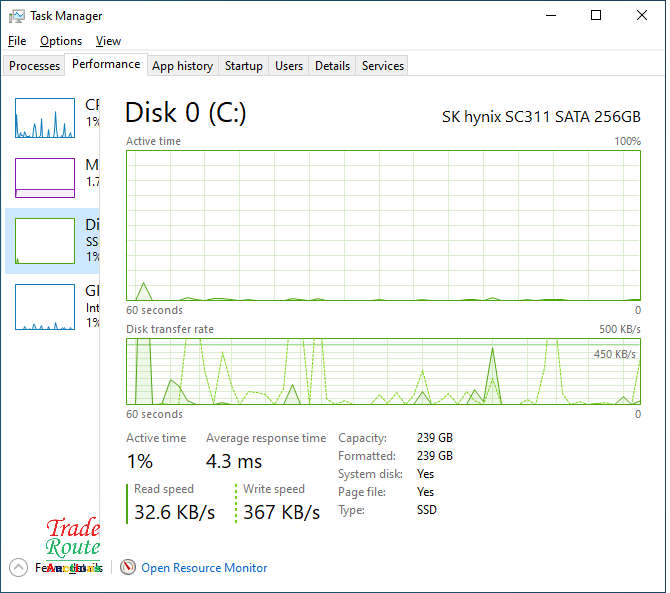Screen dimensions: 670x593
Task: Open the Options menu
Action: coord(61,41)
